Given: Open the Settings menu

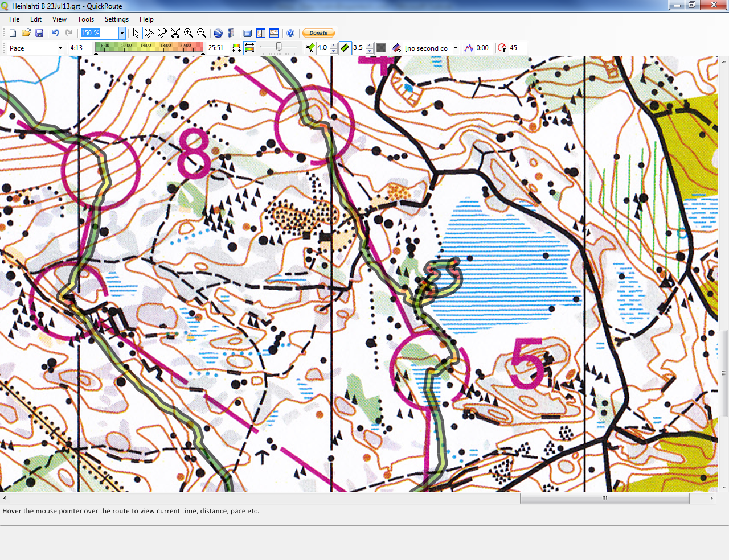Looking at the screenshot, I should tap(117, 19).
